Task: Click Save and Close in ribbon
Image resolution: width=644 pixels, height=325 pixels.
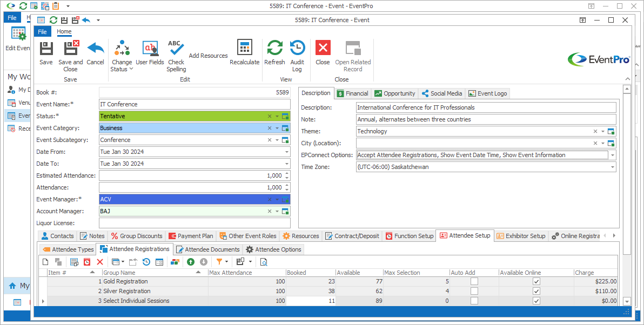Action: coord(71,56)
